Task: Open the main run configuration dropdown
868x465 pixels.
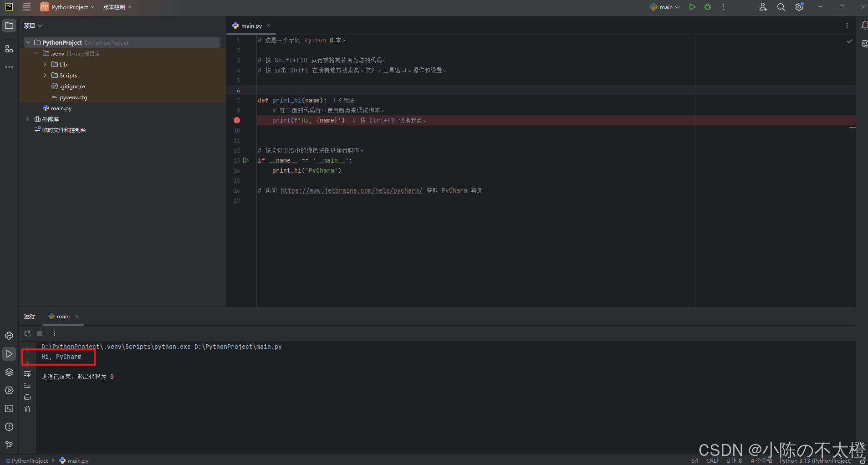Action: [665, 7]
